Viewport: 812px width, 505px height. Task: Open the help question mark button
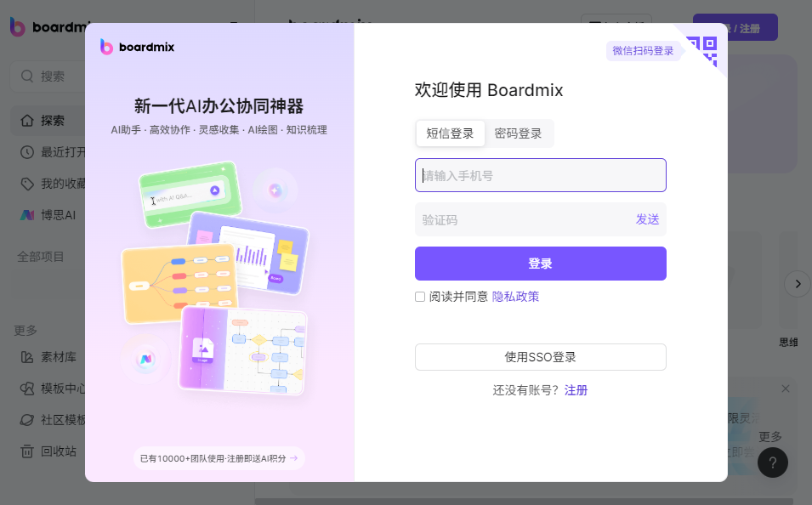click(773, 462)
